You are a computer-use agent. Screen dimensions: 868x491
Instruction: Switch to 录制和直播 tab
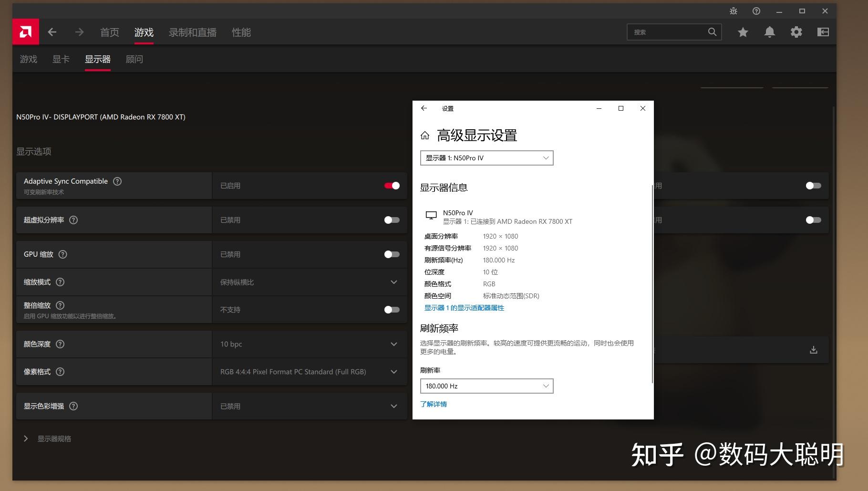tap(193, 32)
